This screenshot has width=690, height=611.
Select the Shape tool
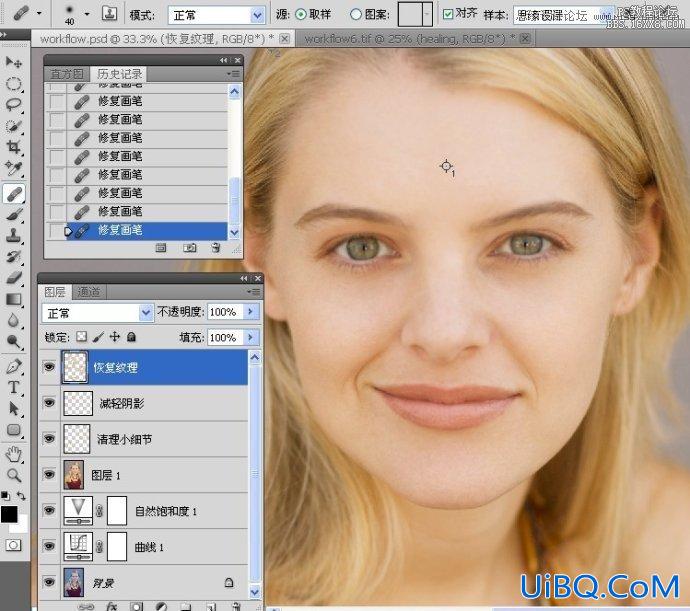pos(14,430)
